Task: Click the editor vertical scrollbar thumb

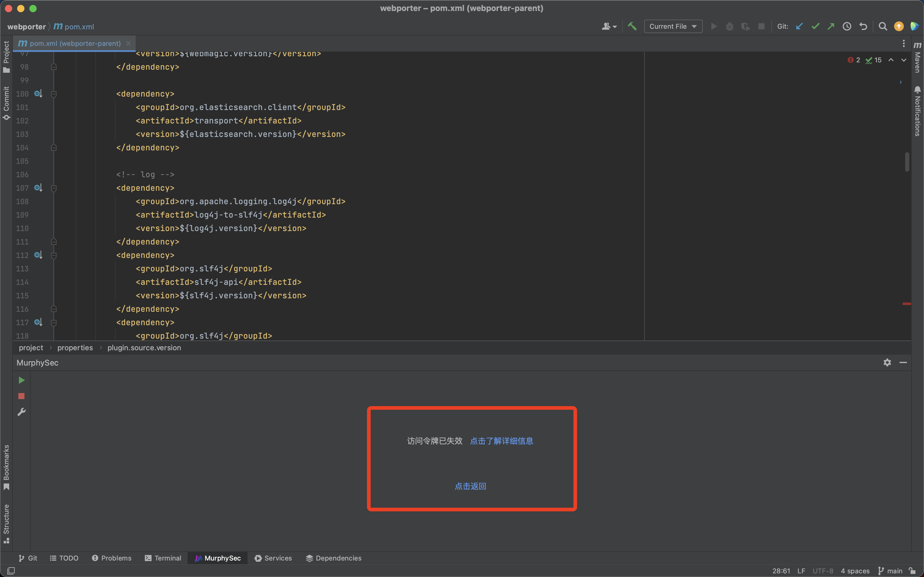Action: coord(907,162)
